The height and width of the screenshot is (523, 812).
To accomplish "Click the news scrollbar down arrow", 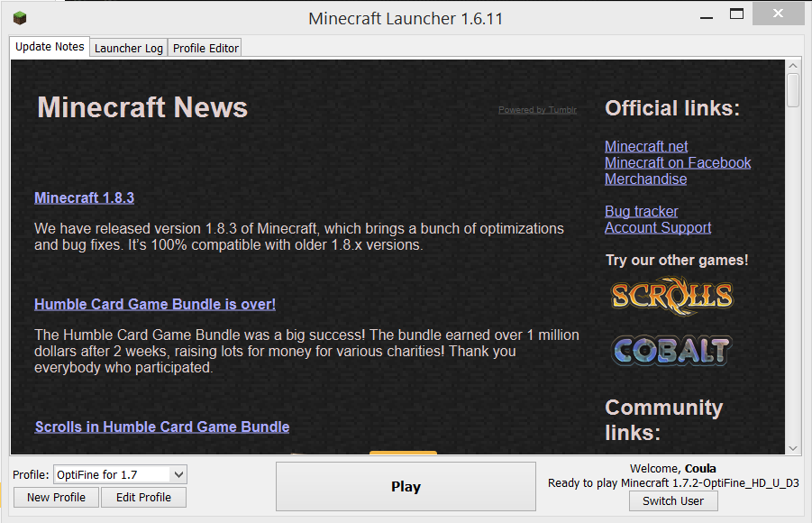I will click(793, 448).
